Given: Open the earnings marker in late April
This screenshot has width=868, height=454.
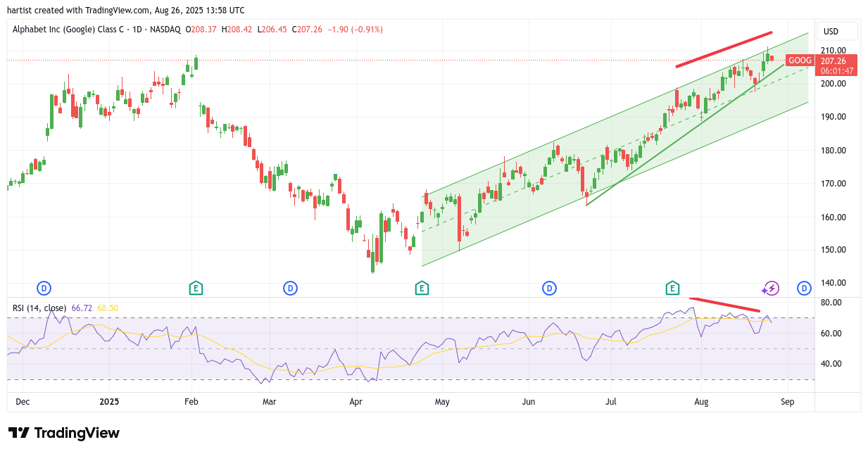Looking at the screenshot, I should (x=421, y=287).
